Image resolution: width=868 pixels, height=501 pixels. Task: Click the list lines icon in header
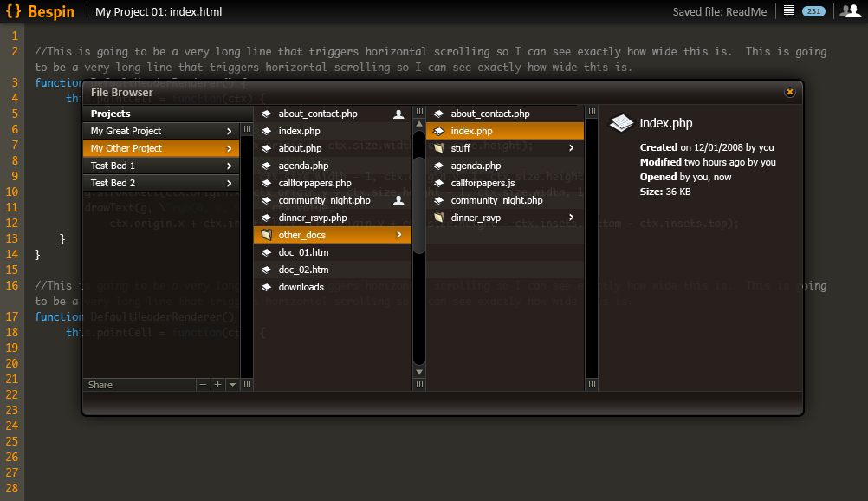coord(788,11)
